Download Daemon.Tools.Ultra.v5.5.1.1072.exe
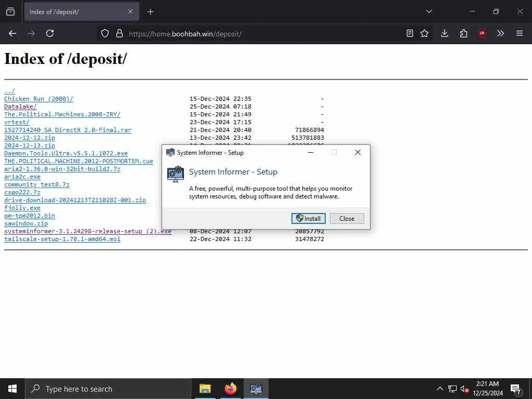The height and width of the screenshot is (399, 532). (x=66, y=153)
